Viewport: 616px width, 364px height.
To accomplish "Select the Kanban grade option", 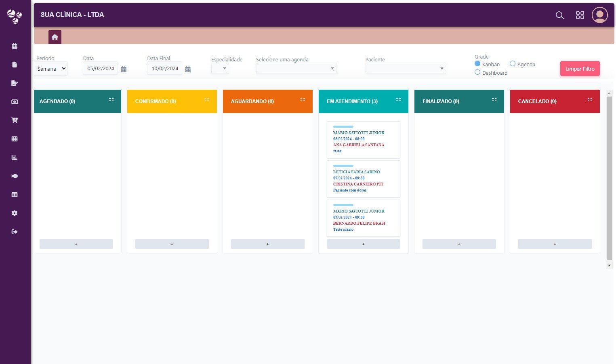I will pos(477,64).
